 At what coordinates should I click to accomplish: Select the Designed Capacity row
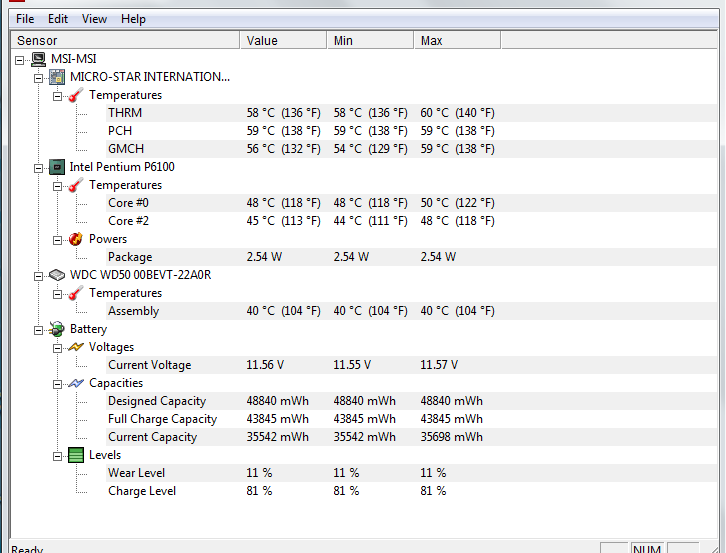(x=411, y=401)
